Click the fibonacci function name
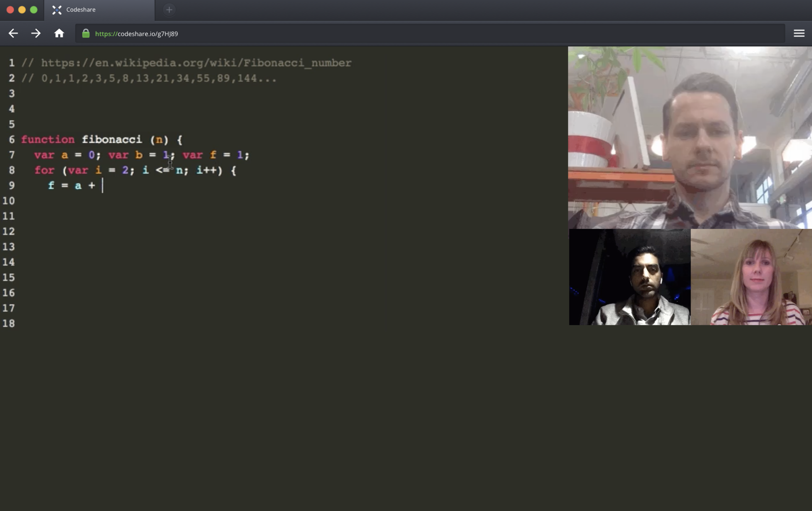The width and height of the screenshot is (812, 511). point(112,139)
